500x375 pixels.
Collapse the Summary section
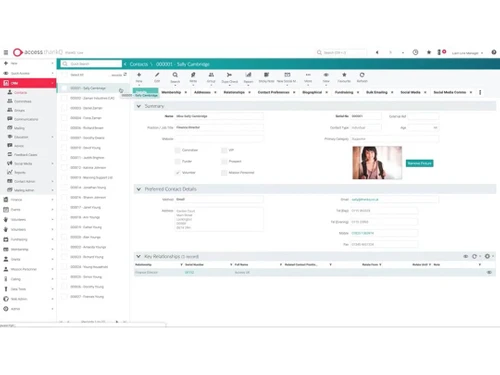pos(139,106)
